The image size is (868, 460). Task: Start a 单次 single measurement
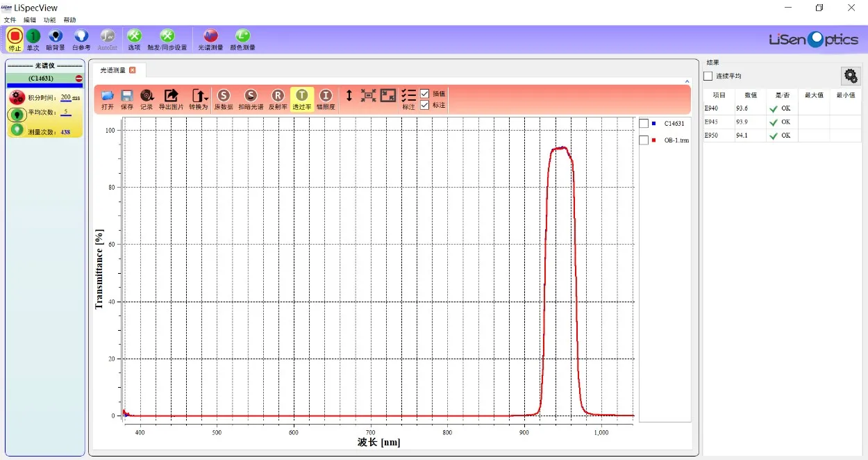(x=33, y=36)
